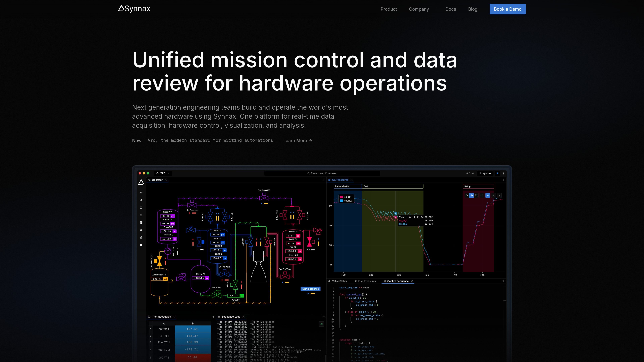Open the Product menu in site header
Screen dimensions: 644x362
(389, 9)
